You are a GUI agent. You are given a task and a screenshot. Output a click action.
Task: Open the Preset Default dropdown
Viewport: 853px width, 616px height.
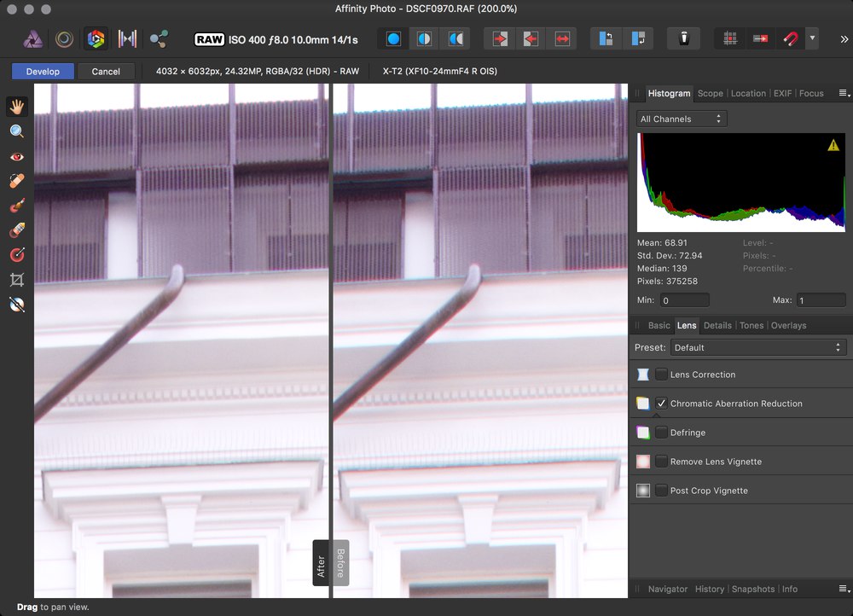(758, 347)
